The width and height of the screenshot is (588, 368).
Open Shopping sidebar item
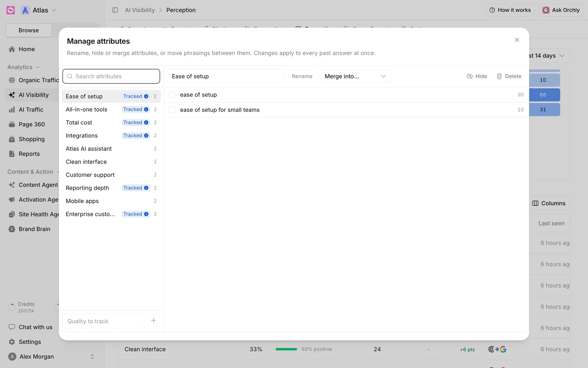[32, 139]
